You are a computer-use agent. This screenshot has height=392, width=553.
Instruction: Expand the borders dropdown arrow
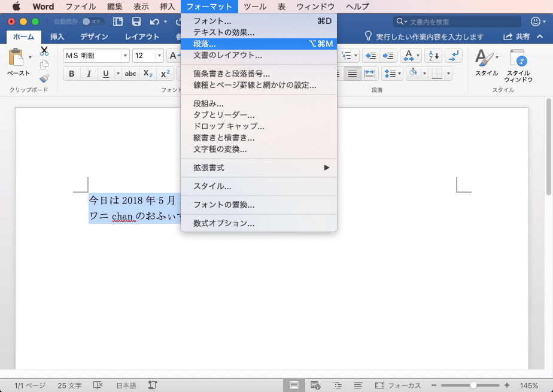(448, 74)
